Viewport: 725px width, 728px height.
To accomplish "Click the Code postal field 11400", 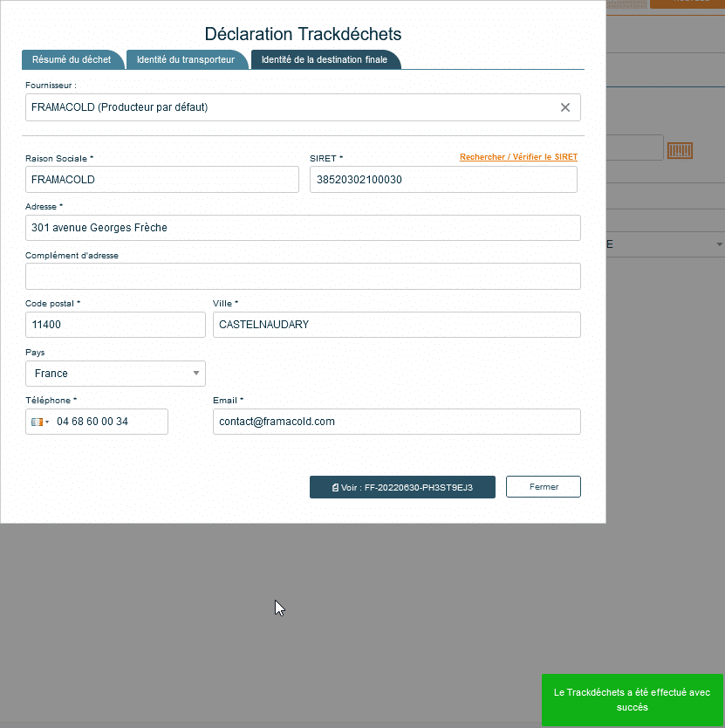I will pos(115,325).
